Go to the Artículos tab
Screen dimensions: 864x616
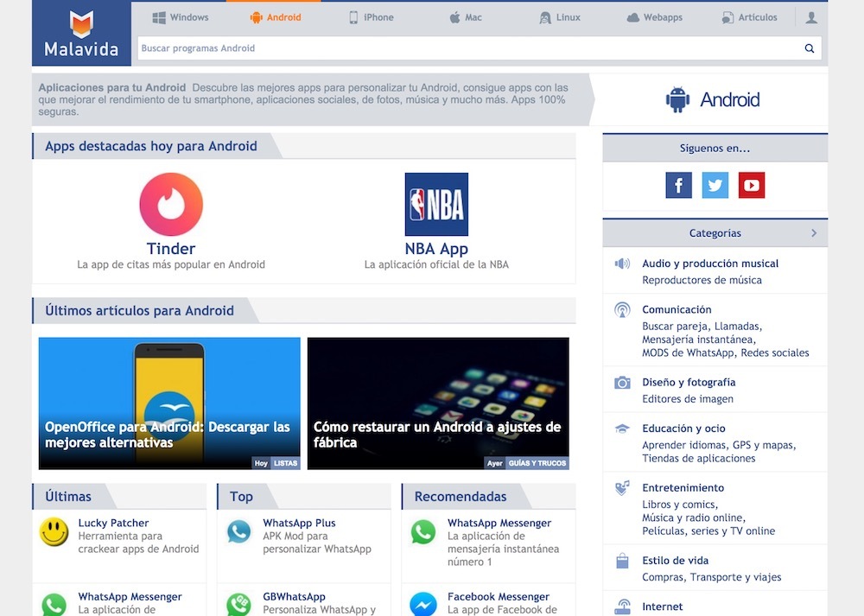pyautogui.click(x=749, y=17)
